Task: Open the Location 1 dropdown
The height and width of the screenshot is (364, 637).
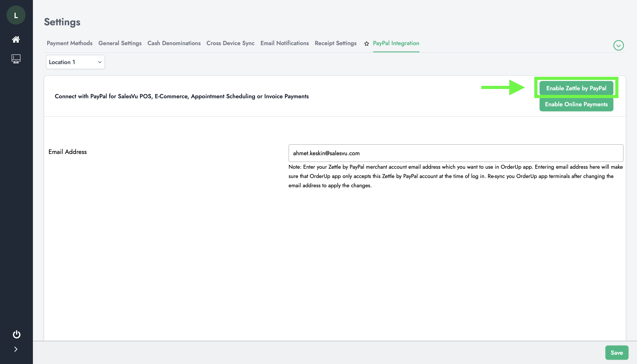Action: [x=75, y=62]
